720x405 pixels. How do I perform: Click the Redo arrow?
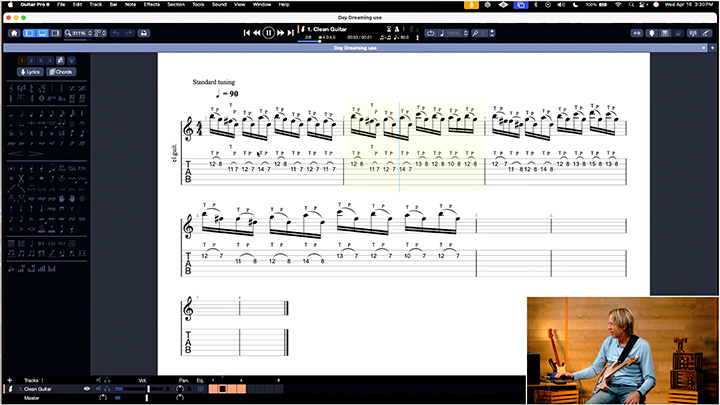(129, 33)
